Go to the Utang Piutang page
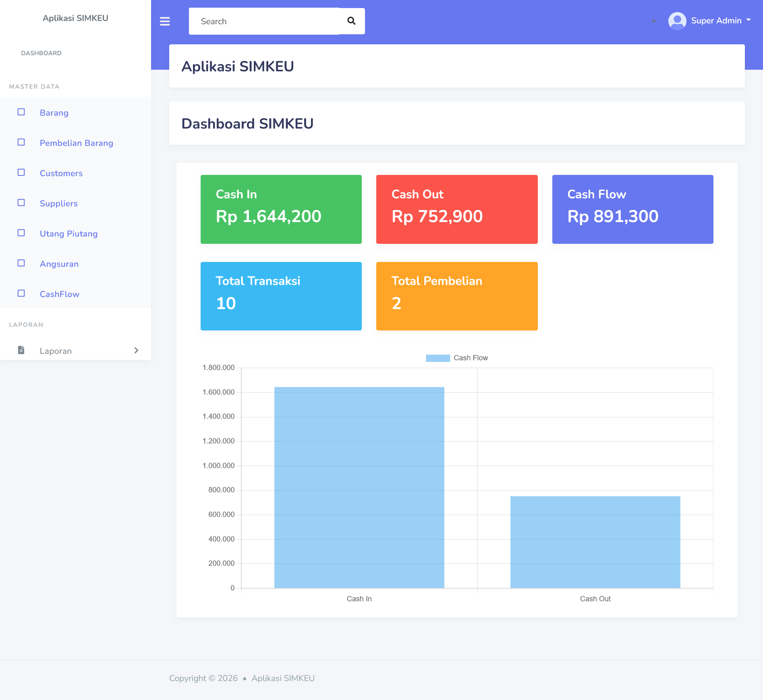The image size is (763, 700). [x=68, y=234]
